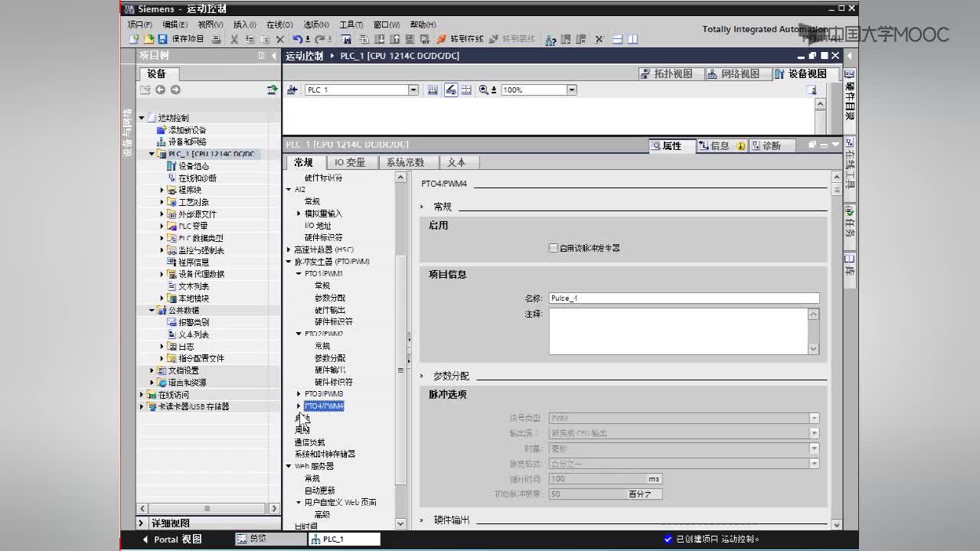Expand the 高速计数器 (HSC) node
The width and height of the screenshot is (980, 551).
pos(289,249)
